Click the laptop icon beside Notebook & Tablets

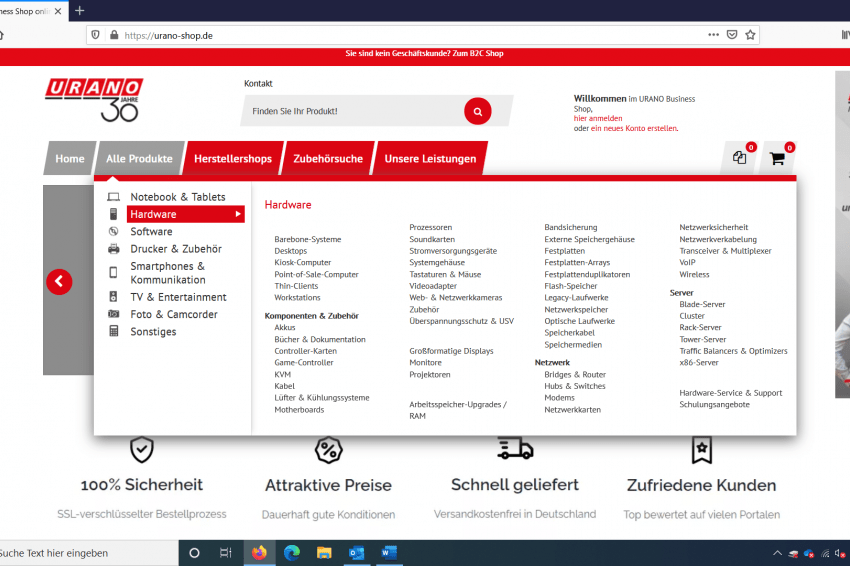(x=113, y=197)
